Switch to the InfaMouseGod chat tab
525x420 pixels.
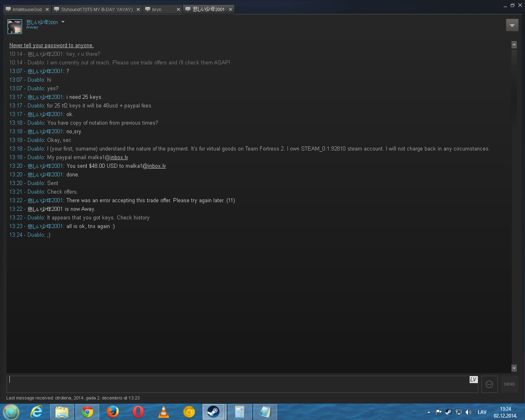click(x=27, y=9)
